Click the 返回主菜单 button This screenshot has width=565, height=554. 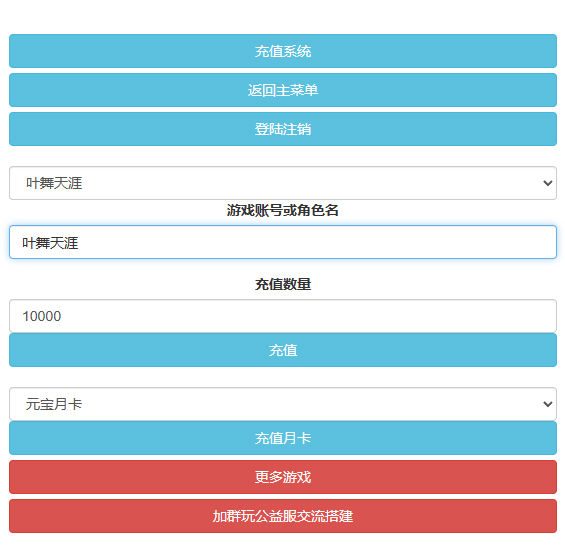pos(283,90)
